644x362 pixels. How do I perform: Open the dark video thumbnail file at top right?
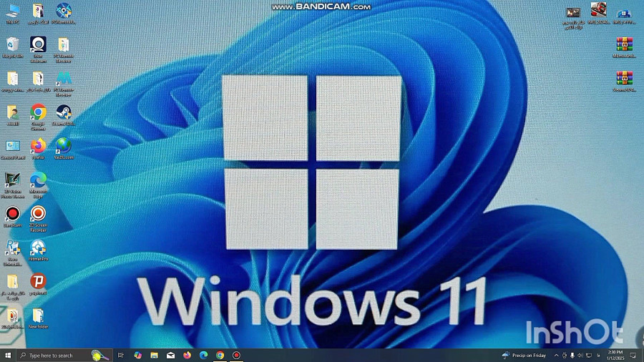pyautogui.click(x=573, y=18)
